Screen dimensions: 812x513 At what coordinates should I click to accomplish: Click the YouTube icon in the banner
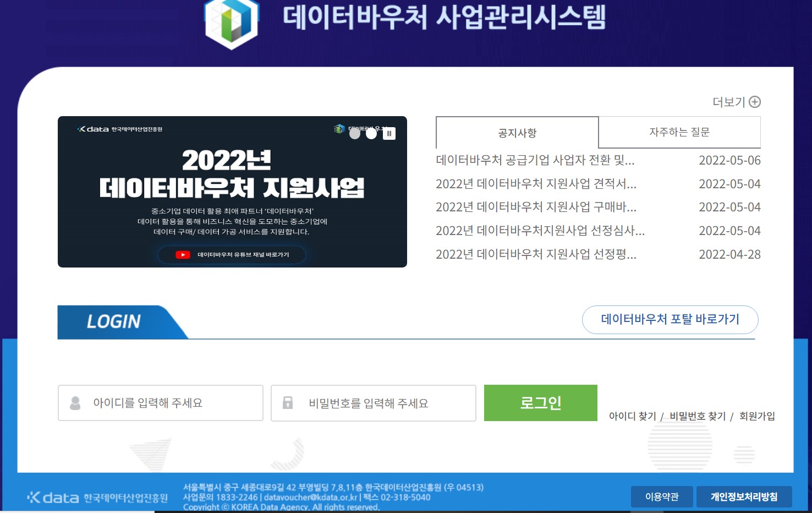click(183, 255)
